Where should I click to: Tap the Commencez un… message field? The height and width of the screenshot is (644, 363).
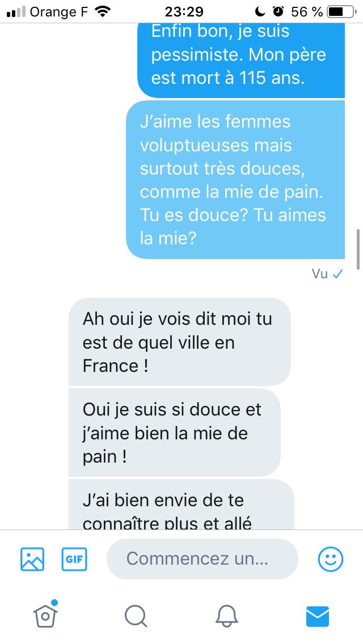click(202, 559)
